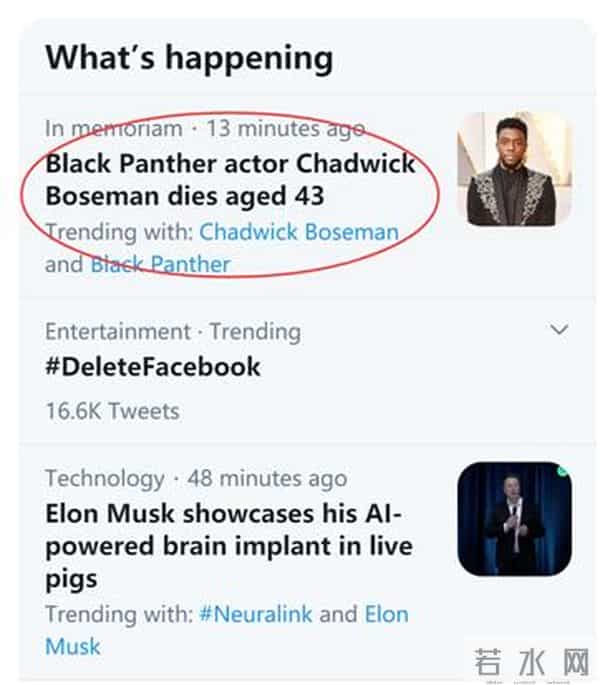Click the "In memoriam" category label
The width and height of the screenshot is (600, 685).
point(113,129)
